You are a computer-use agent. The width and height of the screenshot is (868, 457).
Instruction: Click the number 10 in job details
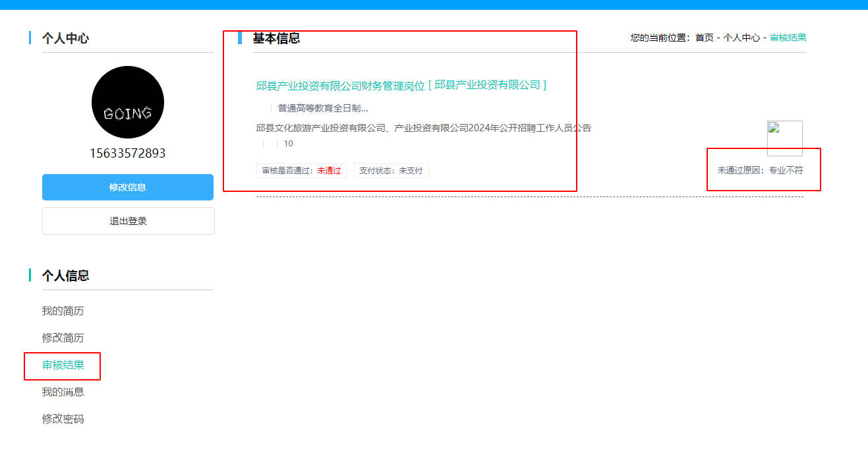point(289,144)
